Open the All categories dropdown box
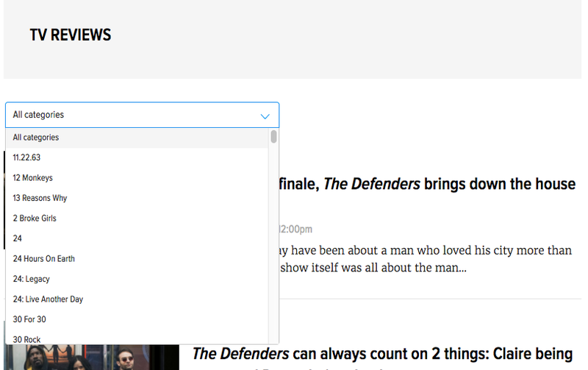The image size is (588, 370). tap(142, 115)
